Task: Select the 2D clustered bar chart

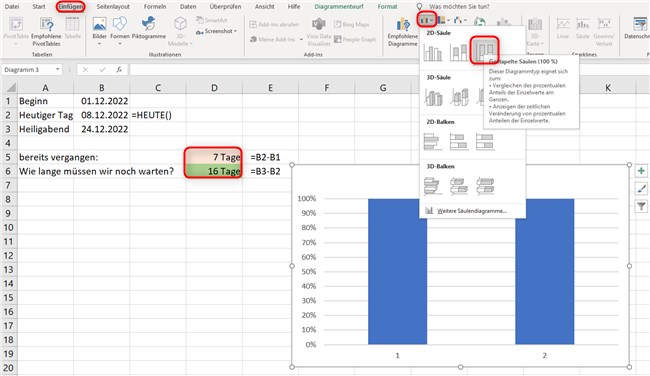Action: point(433,142)
